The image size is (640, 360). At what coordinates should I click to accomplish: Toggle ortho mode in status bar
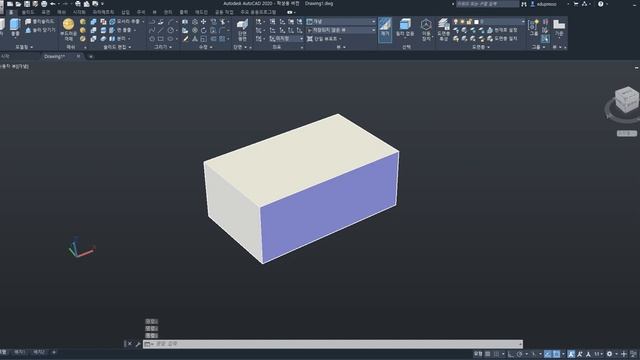pyautogui.click(x=510, y=354)
